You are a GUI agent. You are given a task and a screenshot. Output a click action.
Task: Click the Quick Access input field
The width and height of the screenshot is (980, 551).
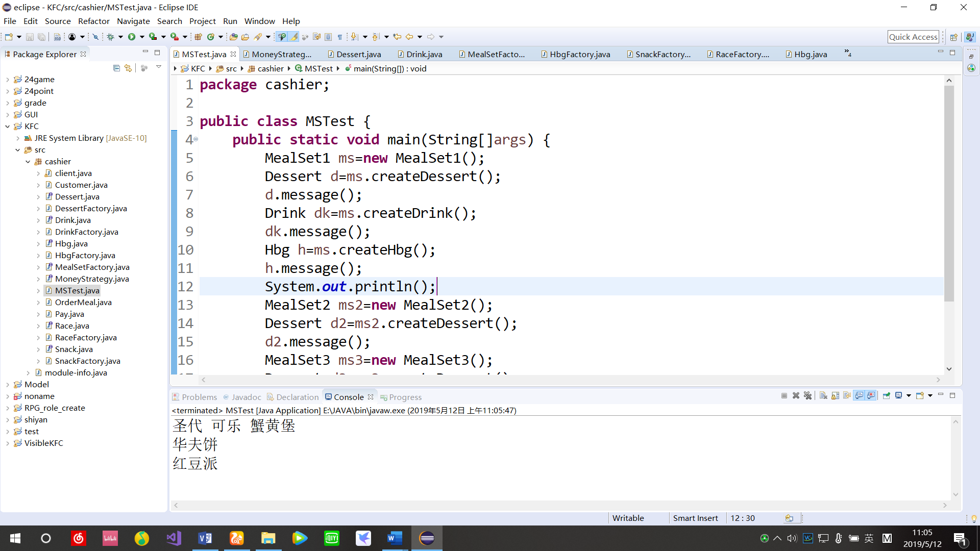point(913,36)
